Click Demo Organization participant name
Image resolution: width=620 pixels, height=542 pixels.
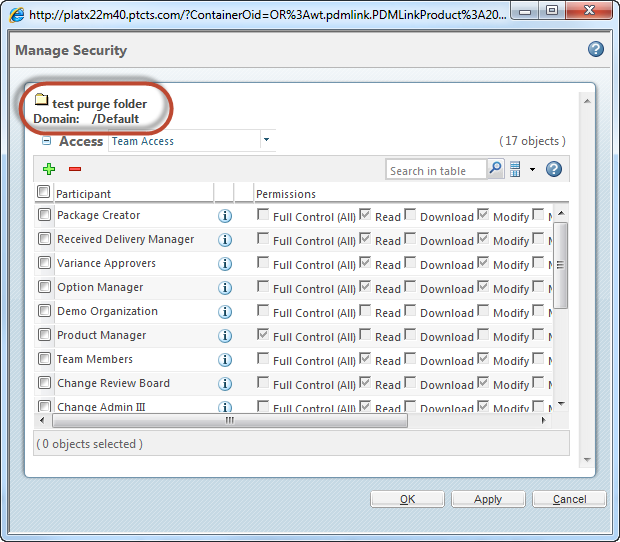(x=108, y=311)
